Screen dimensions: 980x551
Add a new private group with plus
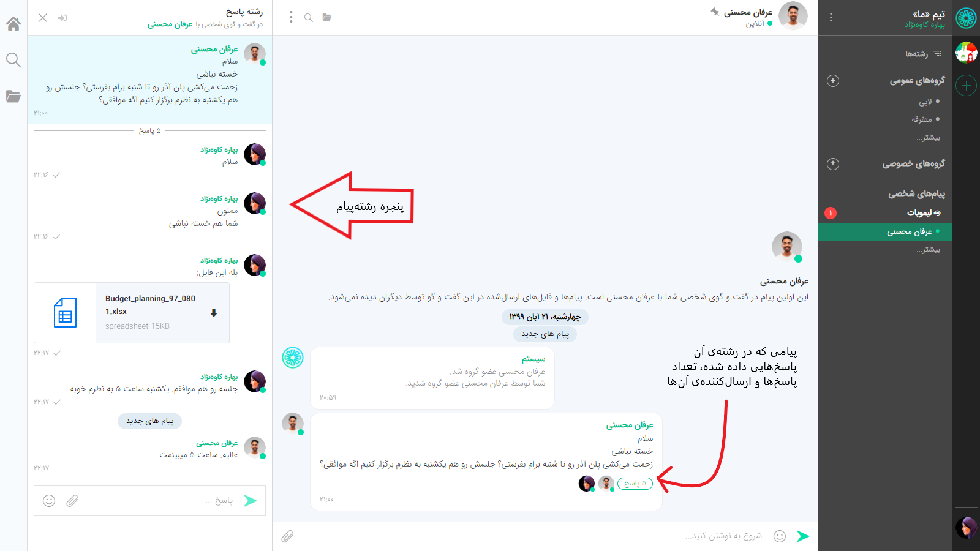point(833,164)
